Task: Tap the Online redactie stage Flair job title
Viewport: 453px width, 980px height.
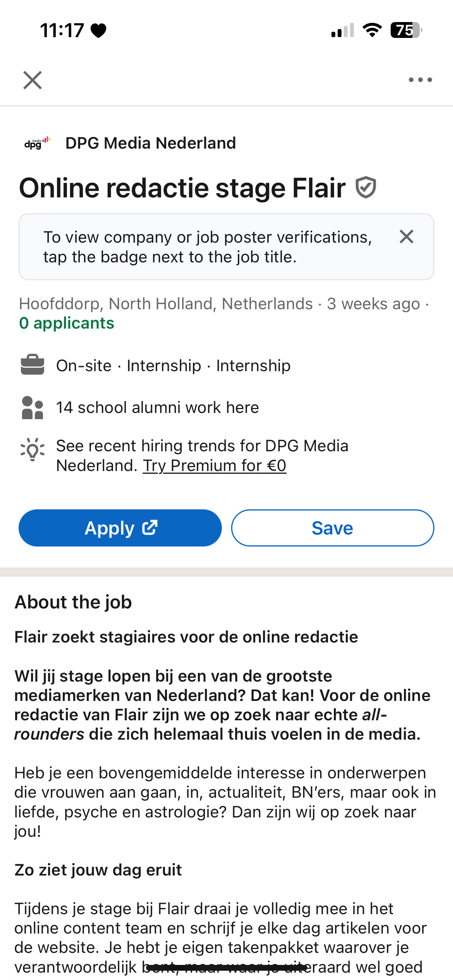Action: point(182,188)
